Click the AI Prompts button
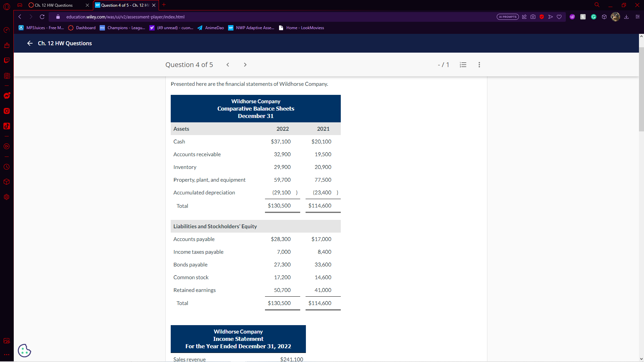The image size is (644, 362). [507, 17]
